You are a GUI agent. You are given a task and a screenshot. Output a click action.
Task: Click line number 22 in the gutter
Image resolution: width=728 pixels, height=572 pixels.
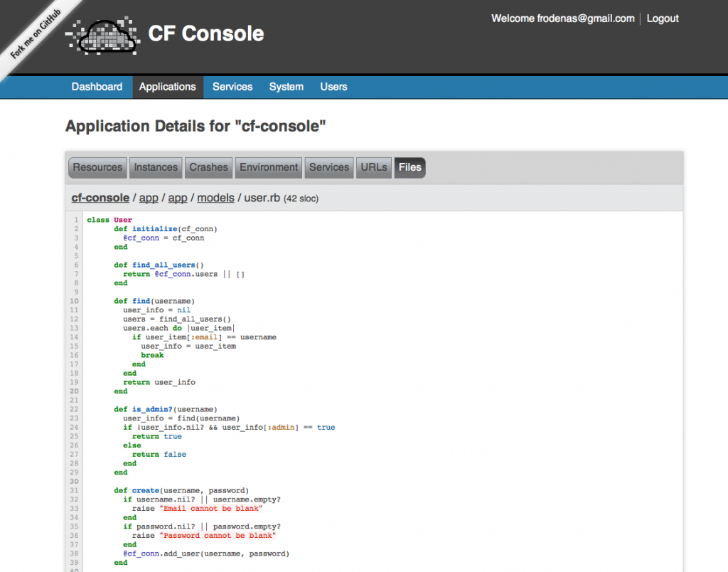click(74, 409)
